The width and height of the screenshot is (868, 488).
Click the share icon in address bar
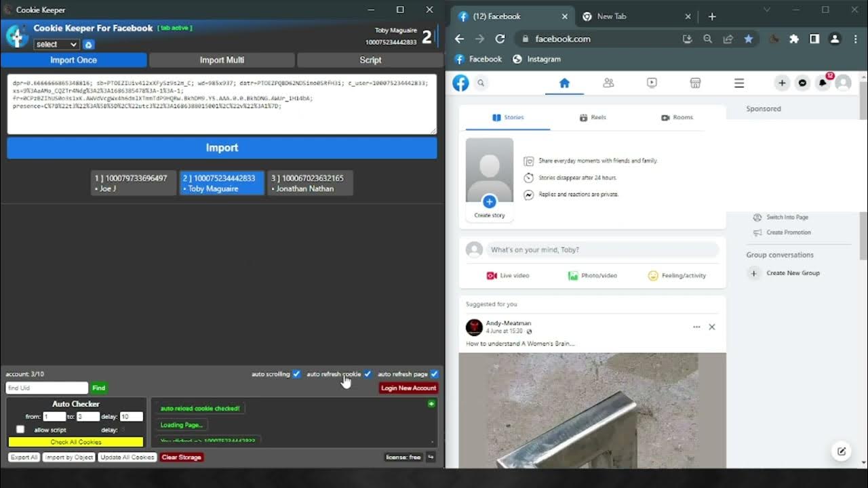point(728,39)
